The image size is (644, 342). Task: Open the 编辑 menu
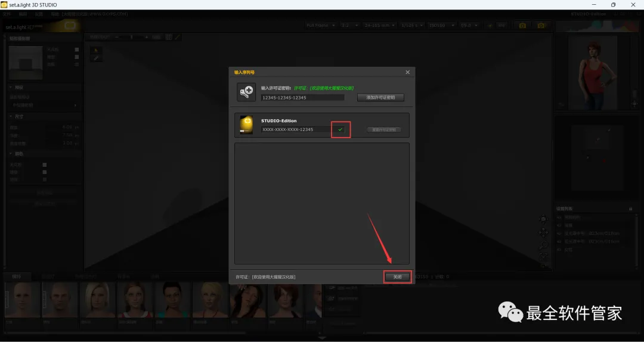23,14
